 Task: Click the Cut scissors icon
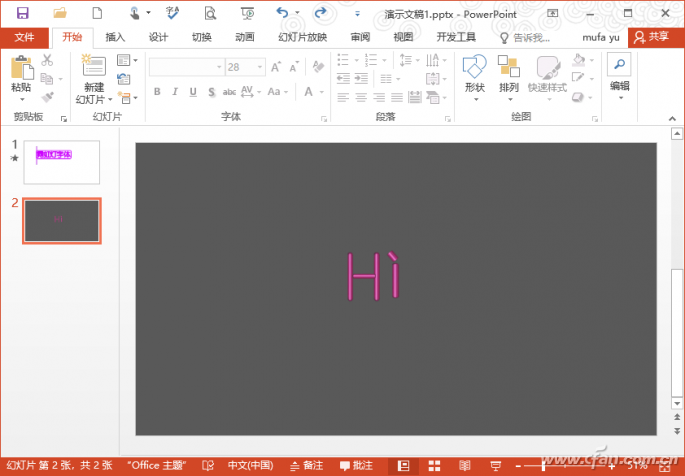click(47, 60)
